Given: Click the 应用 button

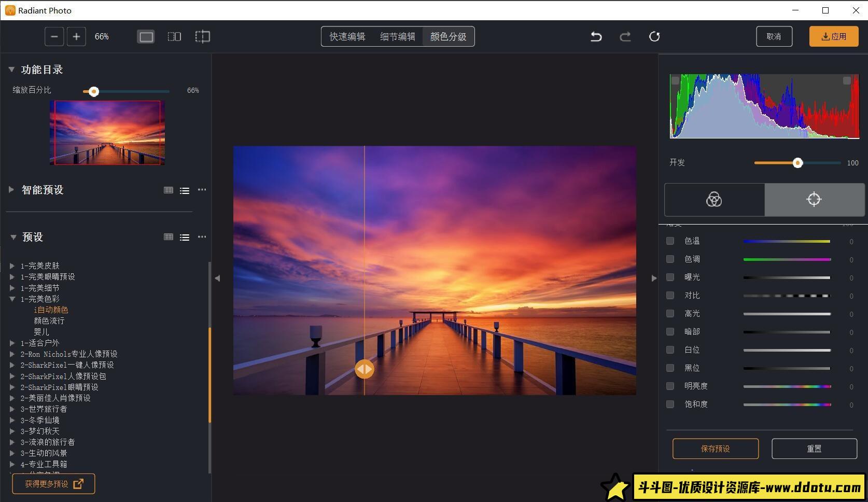Looking at the screenshot, I should [833, 36].
